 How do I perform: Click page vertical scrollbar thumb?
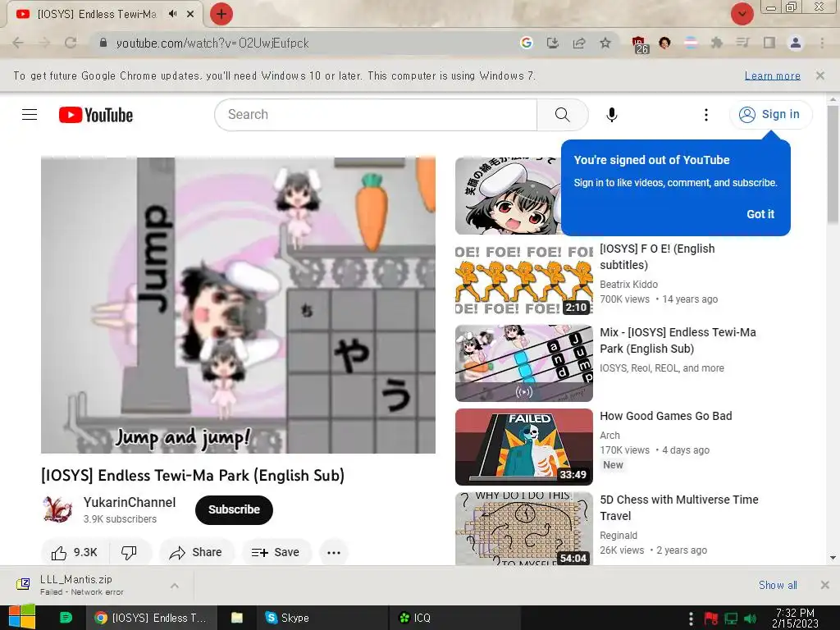(x=833, y=163)
